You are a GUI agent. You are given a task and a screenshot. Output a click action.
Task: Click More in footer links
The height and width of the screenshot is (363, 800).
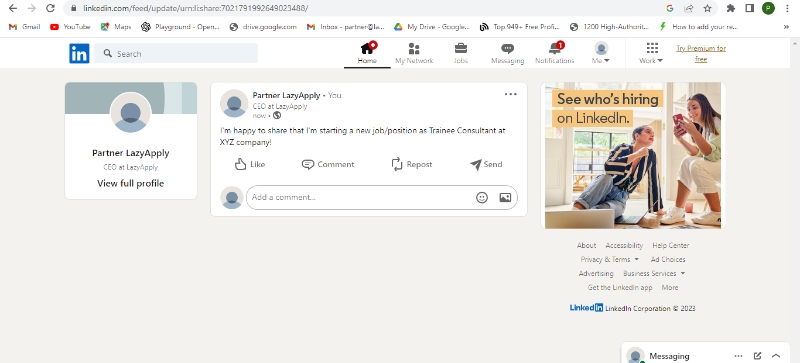[x=670, y=287]
